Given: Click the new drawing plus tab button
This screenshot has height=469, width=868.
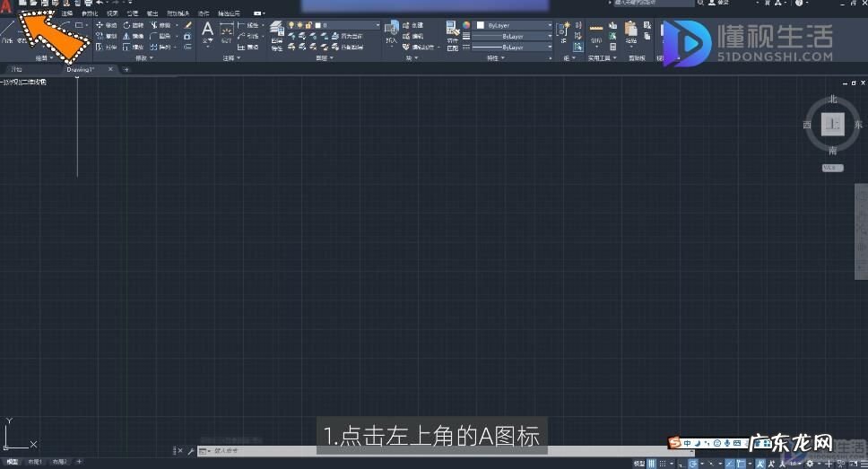Looking at the screenshot, I should [126, 70].
